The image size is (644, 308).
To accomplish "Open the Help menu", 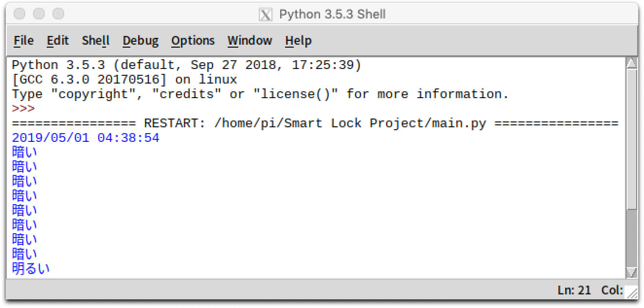I will click(298, 41).
